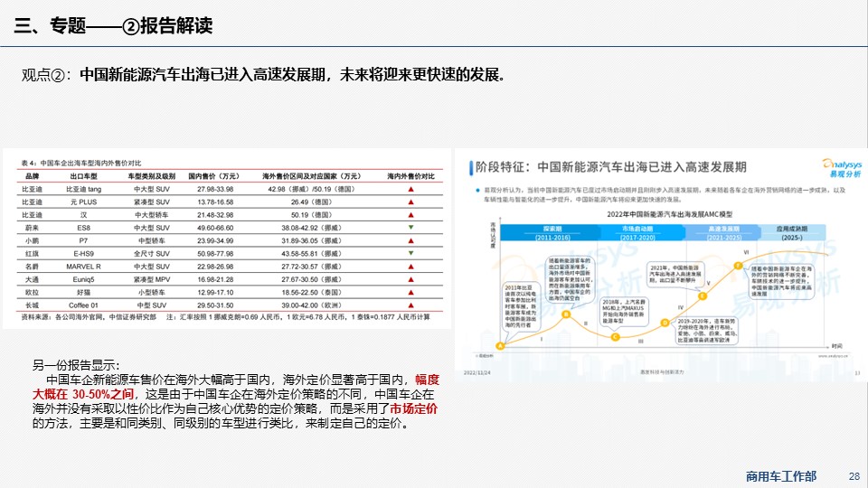Click the 全尺寸 SUV category cell
Image resolution: width=868 pixels, height=488 pixels.
(152, 253)
